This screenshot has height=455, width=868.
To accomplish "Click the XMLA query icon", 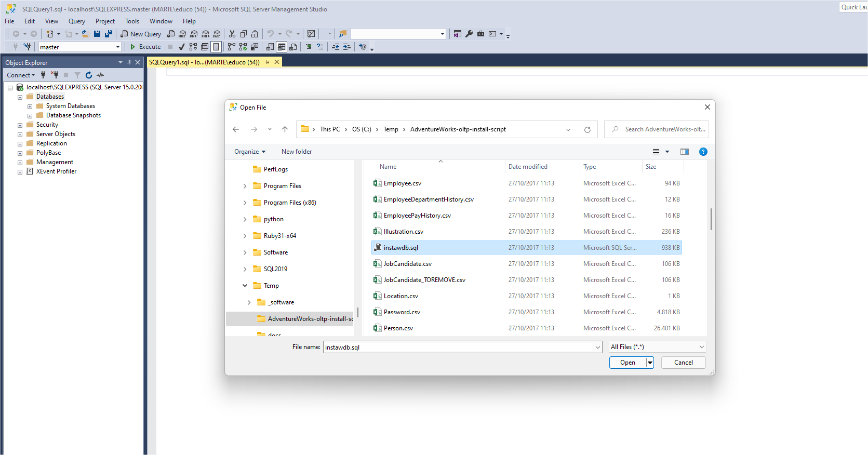I will (205, 34).
